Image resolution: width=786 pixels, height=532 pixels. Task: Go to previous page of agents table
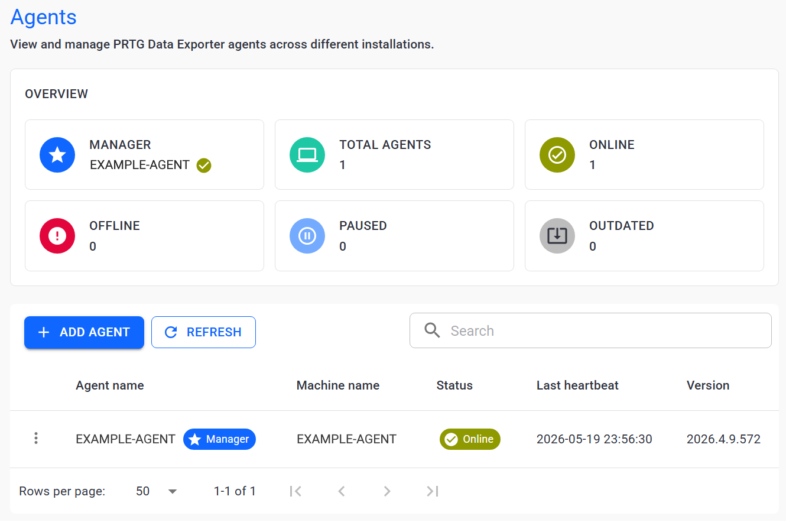tap(342, 491)
